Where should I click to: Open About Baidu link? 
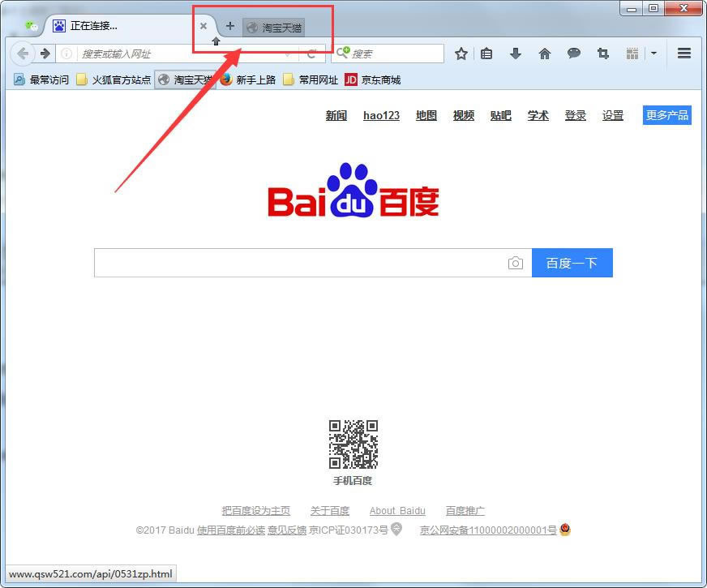point(397,511)
